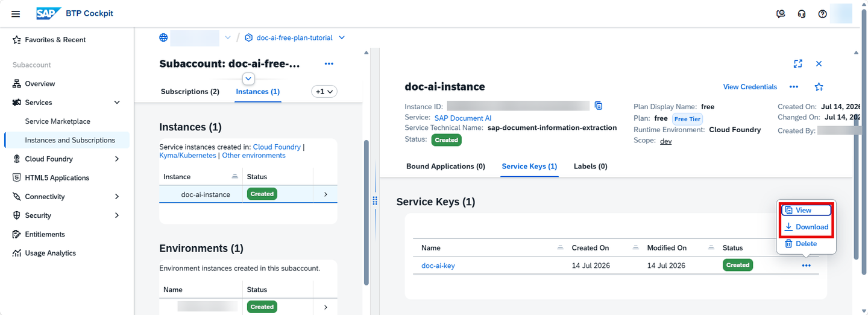Copy the Instance ID
Image resolution: width=868 pixels, height=315 pixels.
(x=599, y=106)
